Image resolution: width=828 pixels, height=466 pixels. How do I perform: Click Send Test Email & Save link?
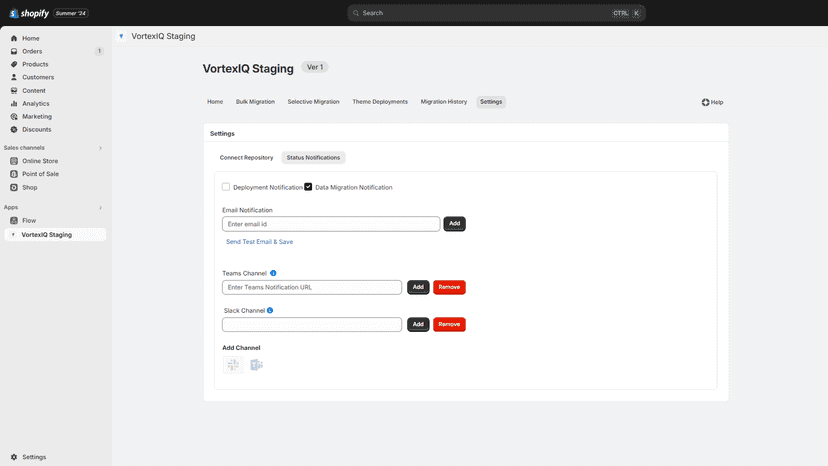[x=259, y=242]
